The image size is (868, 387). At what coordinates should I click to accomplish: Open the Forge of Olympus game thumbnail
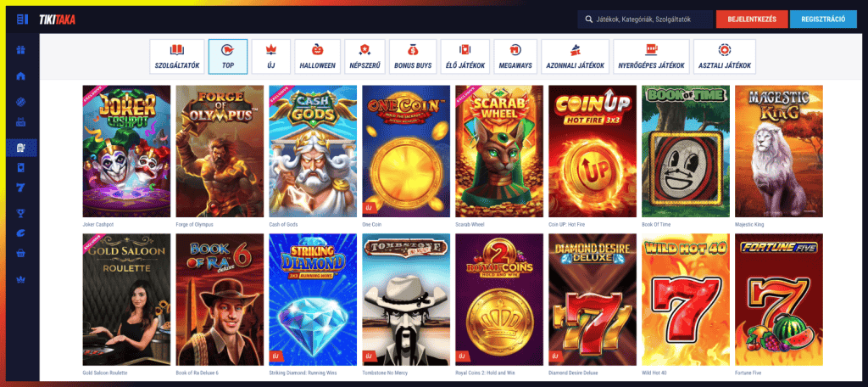tap(220, 151)
